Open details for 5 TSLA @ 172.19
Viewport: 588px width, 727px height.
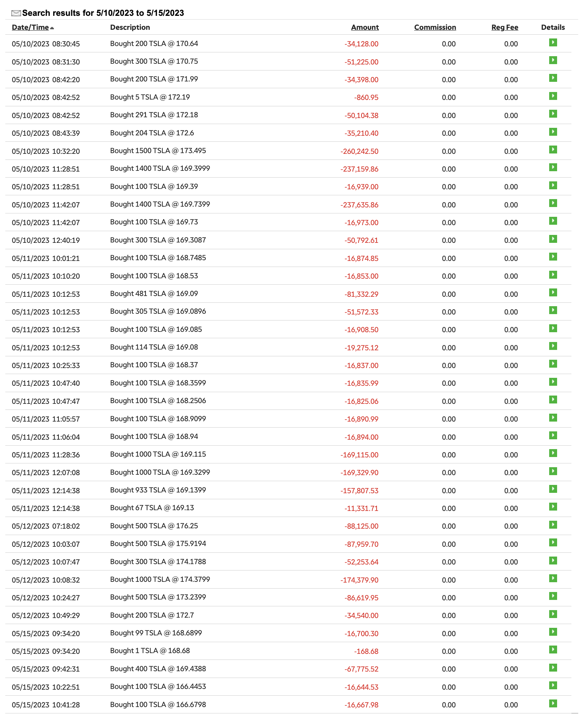[x=553, y=96]
